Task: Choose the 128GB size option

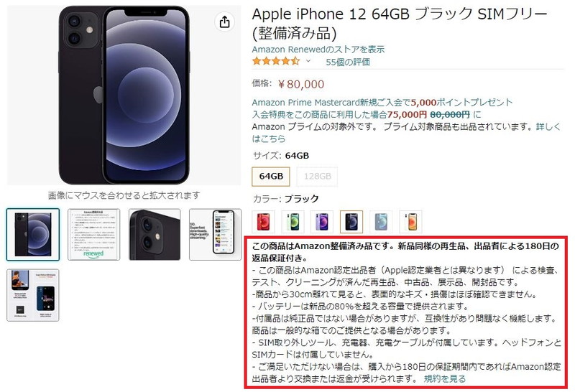Action: (317, 176)
